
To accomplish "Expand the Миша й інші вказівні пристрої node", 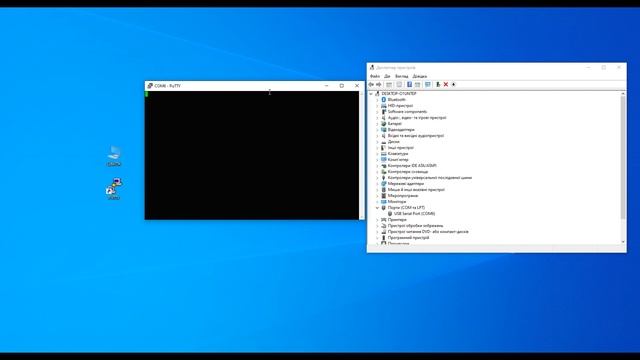I will click(377, 190).
